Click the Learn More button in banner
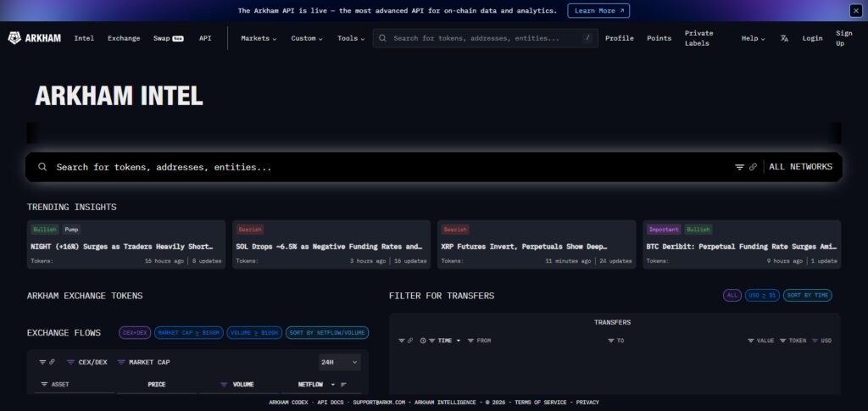This screenshot has width=868, height=411. click(598, 10)
